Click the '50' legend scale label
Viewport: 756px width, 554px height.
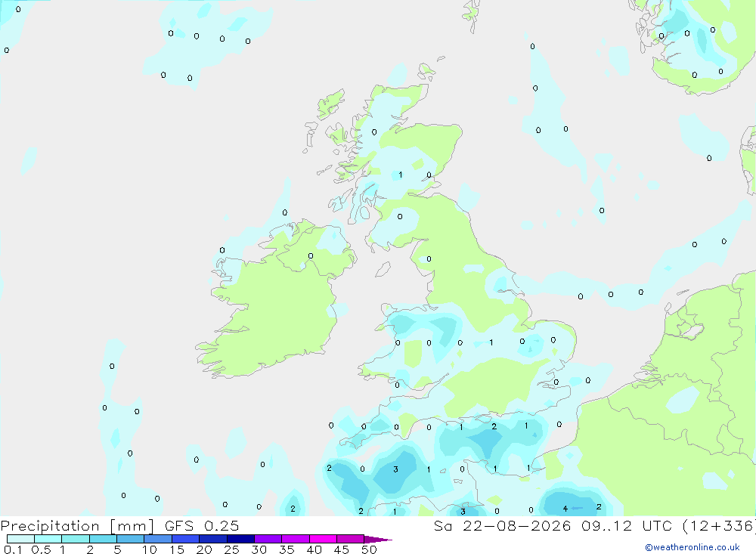click(370, 549)
